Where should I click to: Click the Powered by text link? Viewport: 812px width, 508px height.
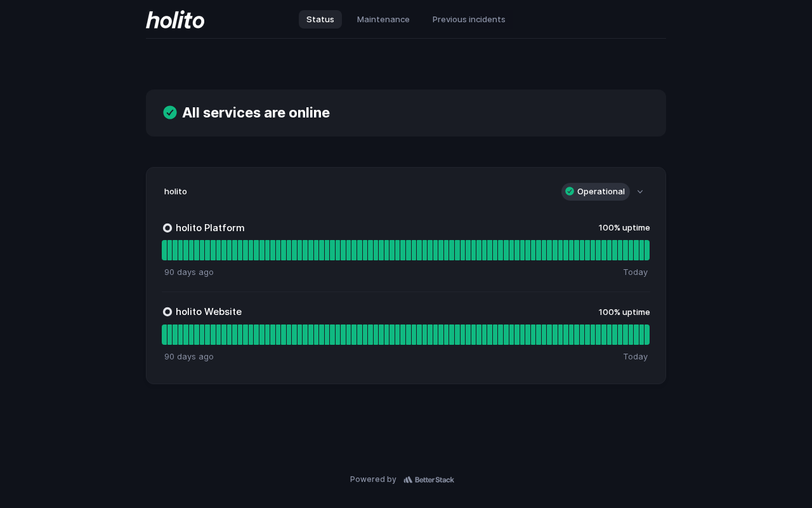tap(373, 479)
